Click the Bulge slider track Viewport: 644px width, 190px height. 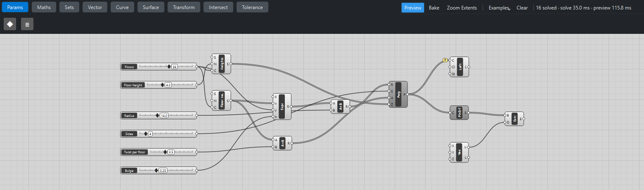click(x=166, y=170)
